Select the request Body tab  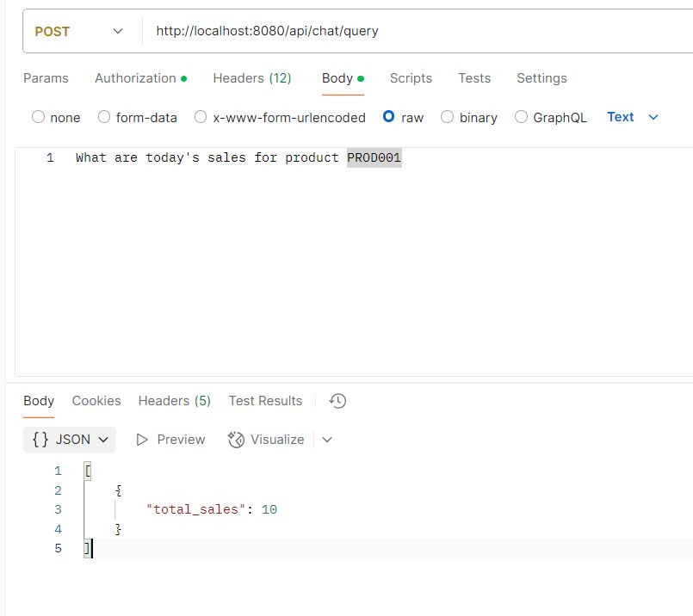pyautogui.click(x=343, y=78)
